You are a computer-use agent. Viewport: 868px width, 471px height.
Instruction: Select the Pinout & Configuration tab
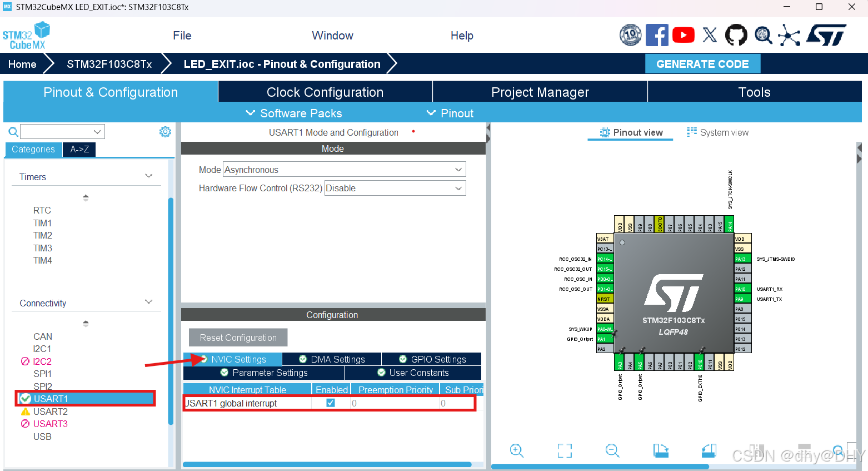111,92
